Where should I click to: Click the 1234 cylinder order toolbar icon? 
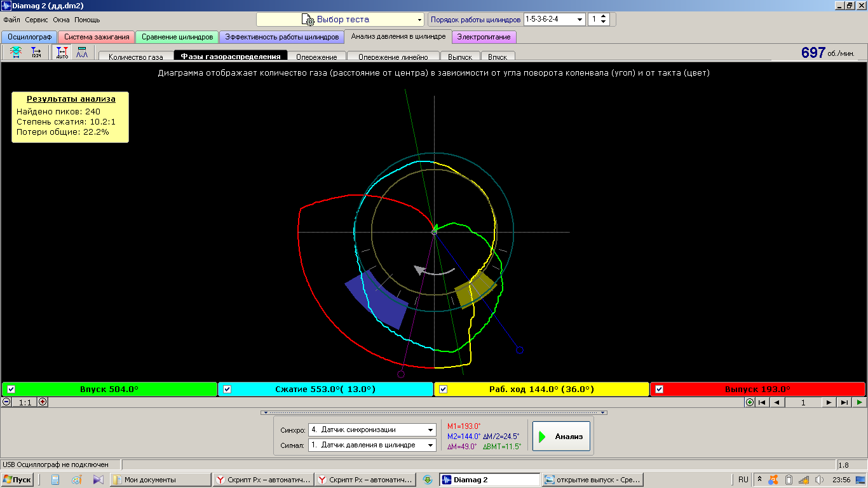pos(36,53)
